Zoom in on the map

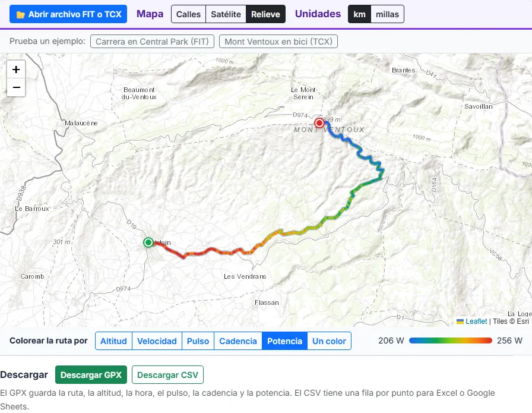[x=16, y=70]
